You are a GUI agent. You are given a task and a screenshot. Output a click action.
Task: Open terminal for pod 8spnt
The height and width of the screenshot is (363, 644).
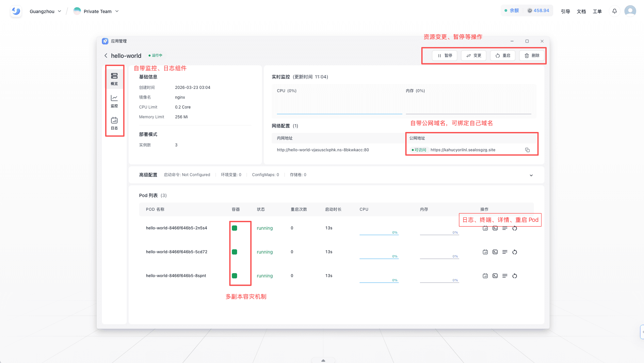[495, 276]
